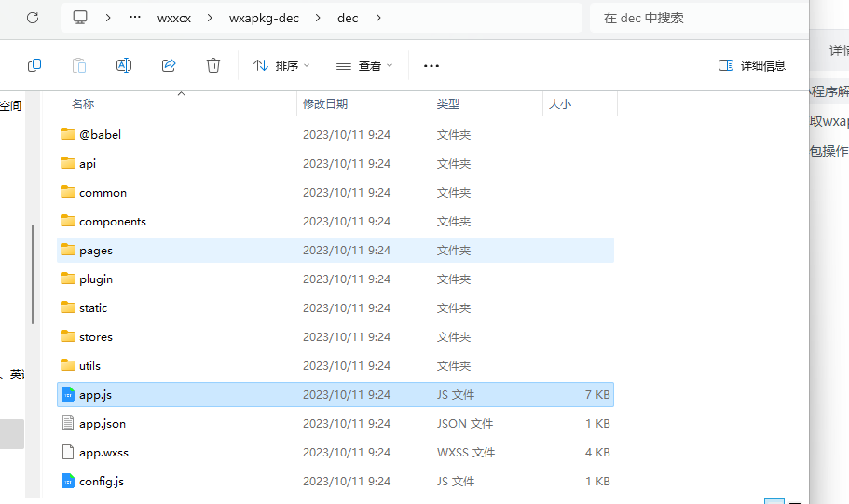
Task: Expand the chevron after wxapkg-dec in breadcrumb
Action: [x=318, y=18]
